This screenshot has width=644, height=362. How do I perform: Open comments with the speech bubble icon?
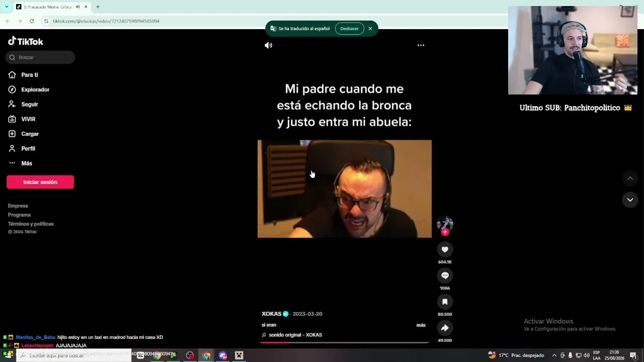coord(445,276)
